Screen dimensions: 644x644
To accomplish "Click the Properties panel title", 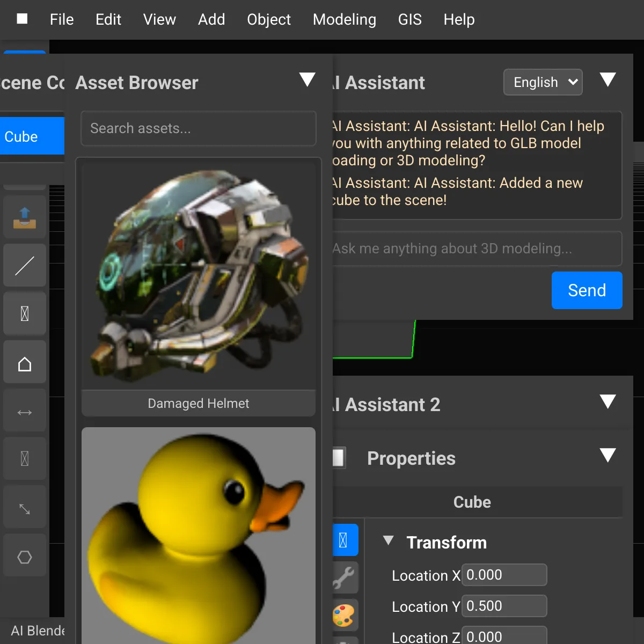I will 411,458.
